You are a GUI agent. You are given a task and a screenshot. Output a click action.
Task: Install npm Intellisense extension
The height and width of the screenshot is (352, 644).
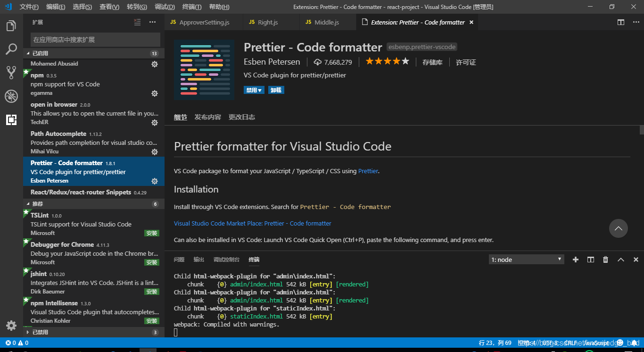tap(152, 321)
